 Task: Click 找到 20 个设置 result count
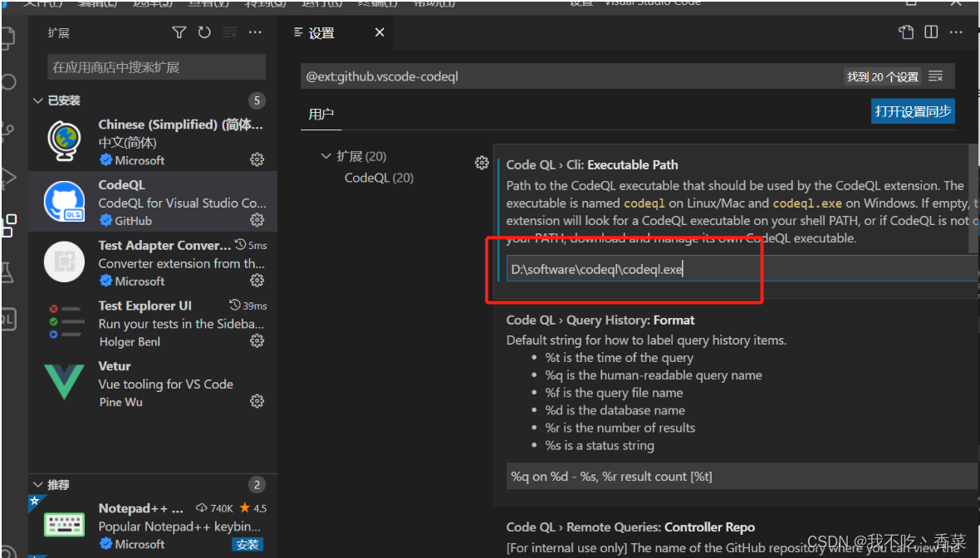[883, 77]
